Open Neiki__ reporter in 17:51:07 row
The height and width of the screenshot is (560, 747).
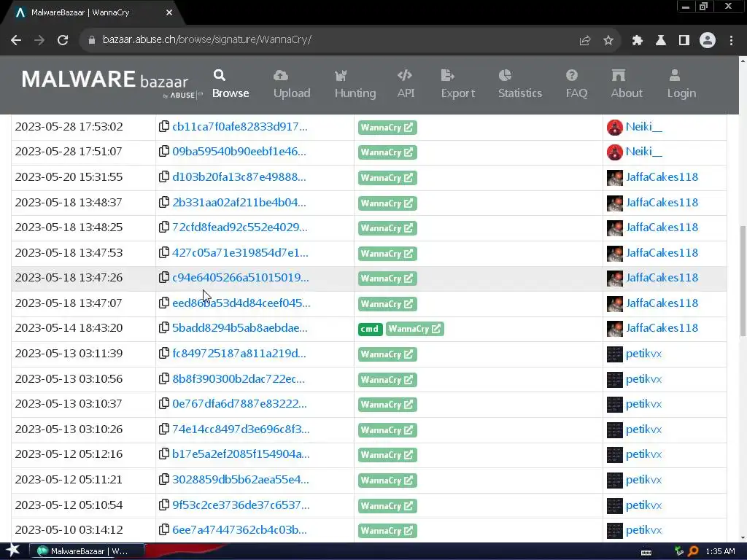[643, 152]
